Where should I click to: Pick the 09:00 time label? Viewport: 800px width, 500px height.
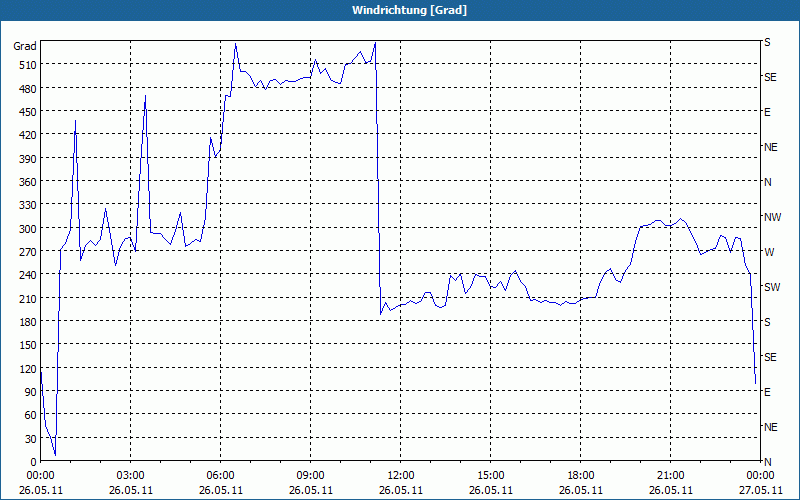click(310, 476)
